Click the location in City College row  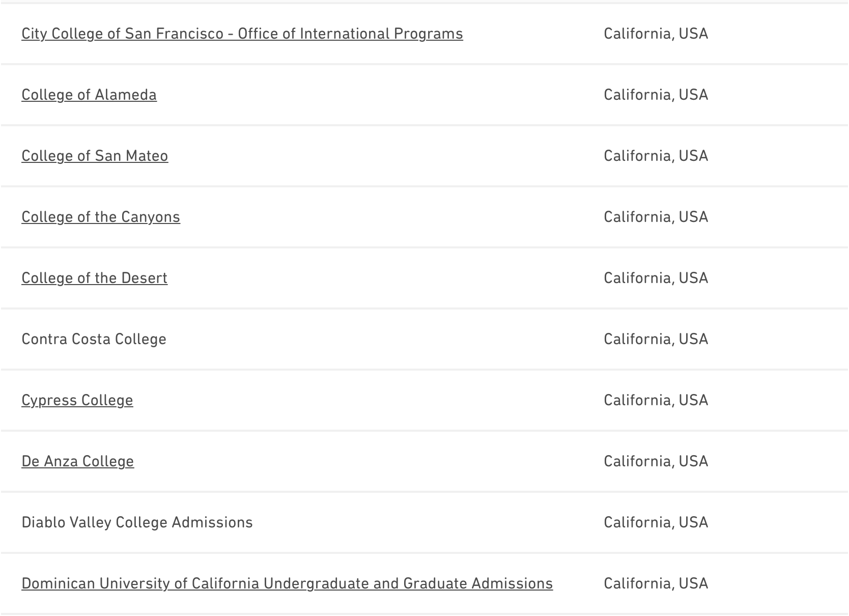656,34
